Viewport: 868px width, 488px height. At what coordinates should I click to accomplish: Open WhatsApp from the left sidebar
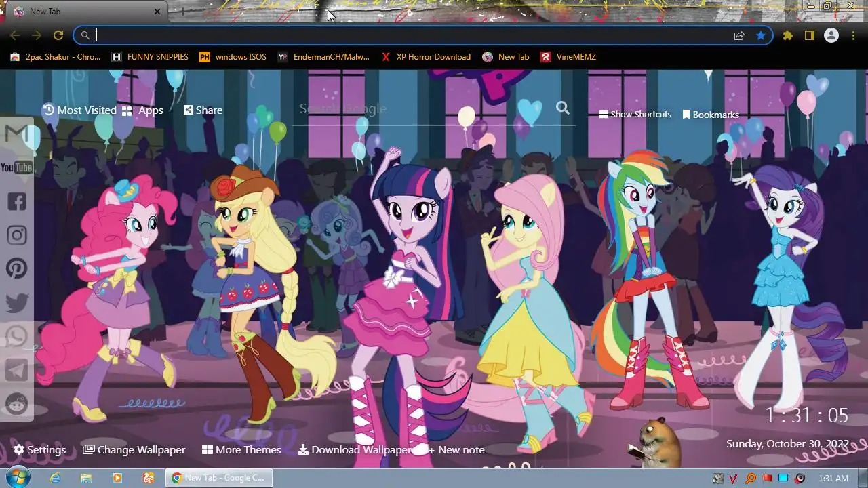16,336
